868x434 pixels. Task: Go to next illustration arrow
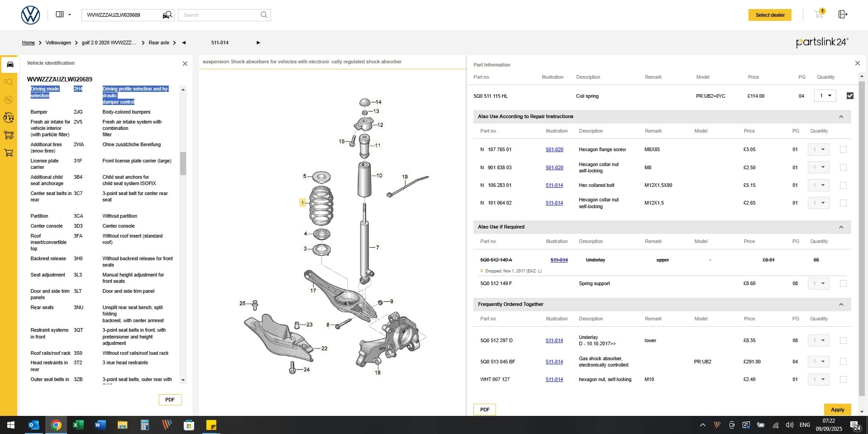click(258, 43)
